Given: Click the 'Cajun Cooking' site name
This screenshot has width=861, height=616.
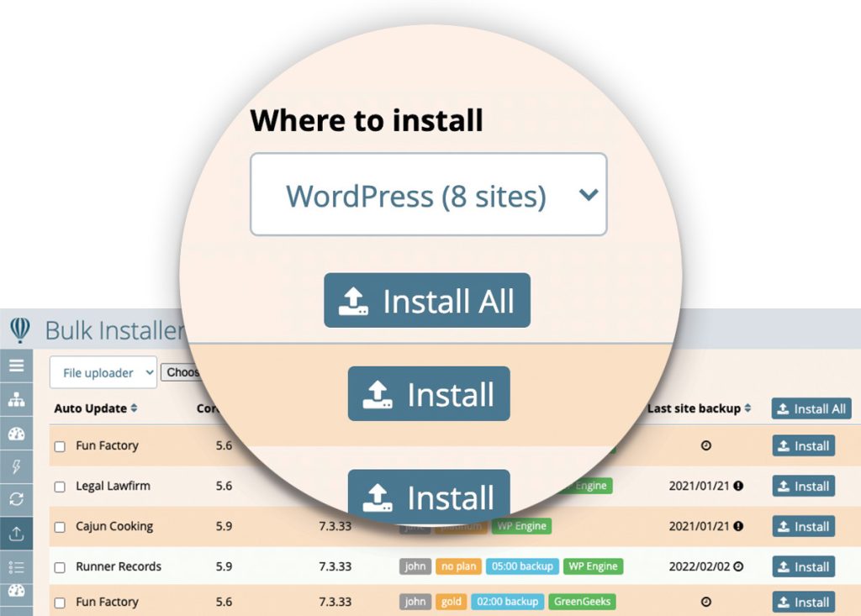Looking at the screenshot, I should [x=114, y=526].
